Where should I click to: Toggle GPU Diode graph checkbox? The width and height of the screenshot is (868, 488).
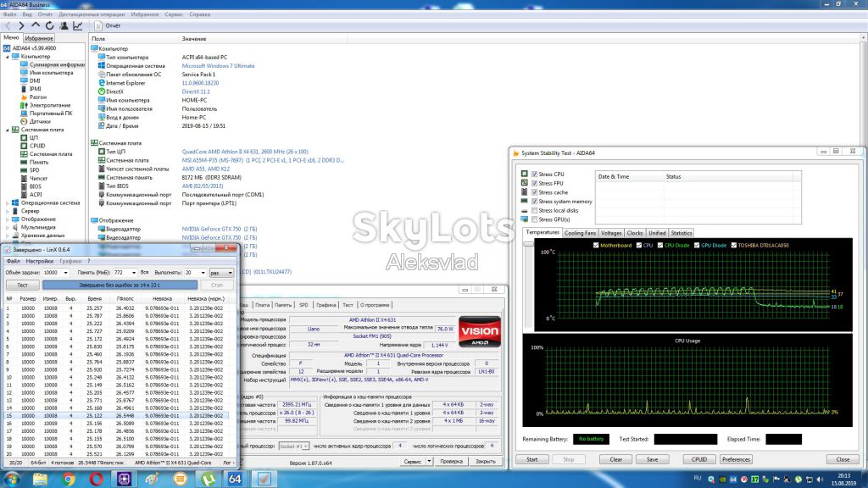click(697, 245)
